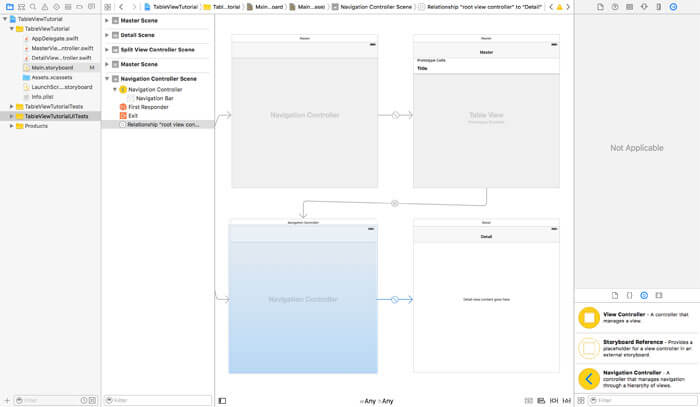The width and height of the screenshot is (700, 407).
Task: Open the Symbol navigator tab
Action: [x=21, y=7]
